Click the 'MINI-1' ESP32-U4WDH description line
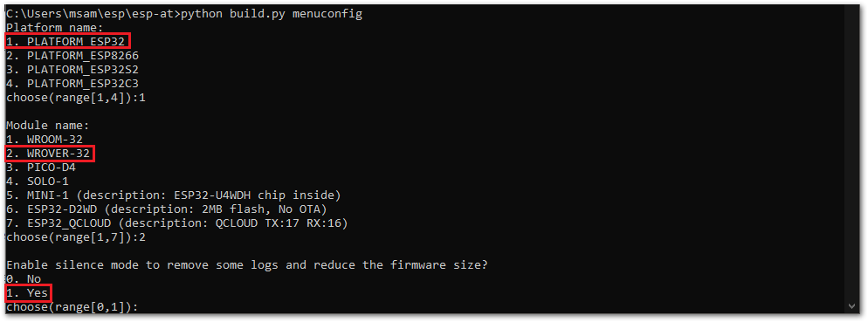Screen dimensions: 868x322 pyautogui.click(x=173, y=195)
